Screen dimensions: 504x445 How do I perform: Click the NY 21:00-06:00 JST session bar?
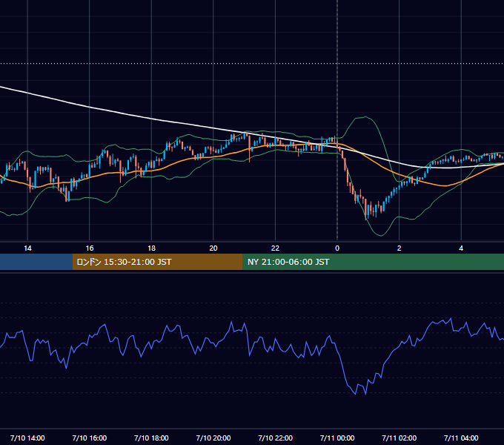[x=373, y=262]
